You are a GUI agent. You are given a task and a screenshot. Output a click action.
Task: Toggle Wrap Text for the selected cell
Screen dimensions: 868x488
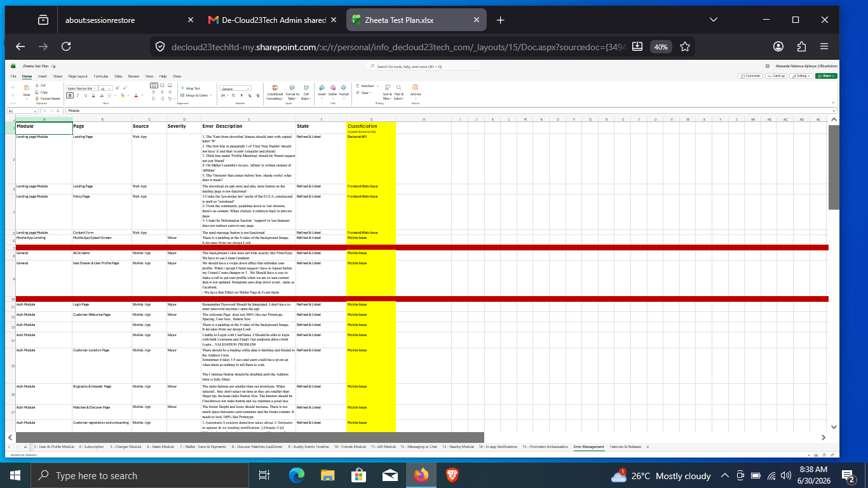click(191, 88)
